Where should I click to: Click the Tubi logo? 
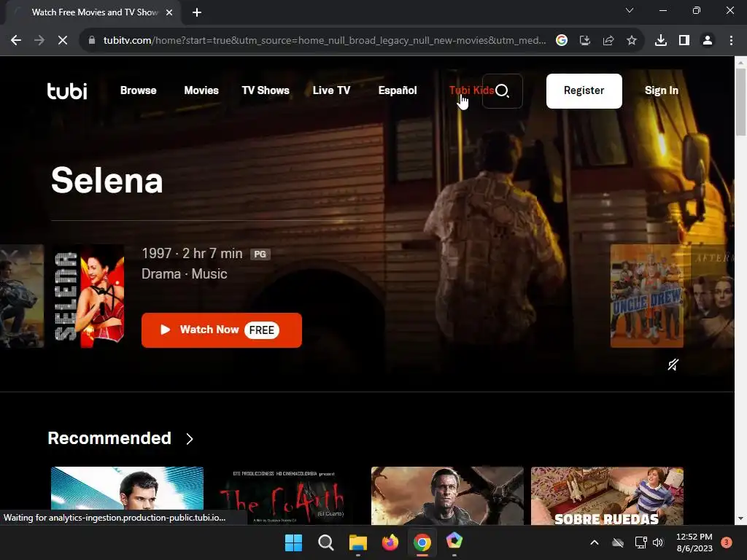tap(67, 91)
